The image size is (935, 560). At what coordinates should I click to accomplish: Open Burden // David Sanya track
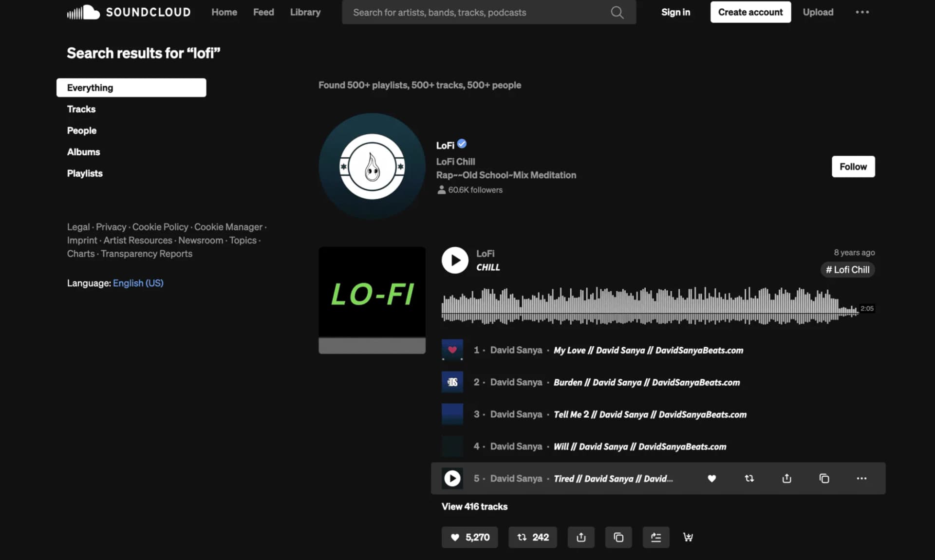[x=647, y=382]
